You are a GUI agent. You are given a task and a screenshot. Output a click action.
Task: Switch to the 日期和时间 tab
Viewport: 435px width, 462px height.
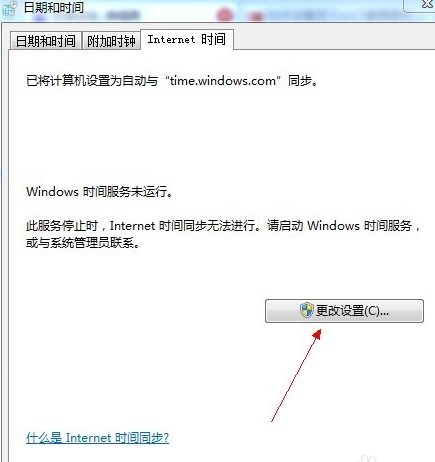point(45,41)
